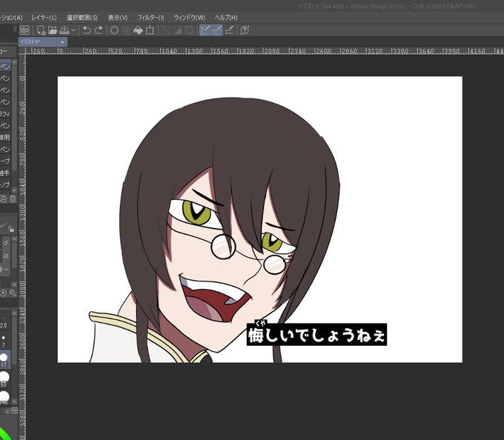504x440 pixels.
Task: Expand double-chevron tool property option
Action: pos(6,242)
